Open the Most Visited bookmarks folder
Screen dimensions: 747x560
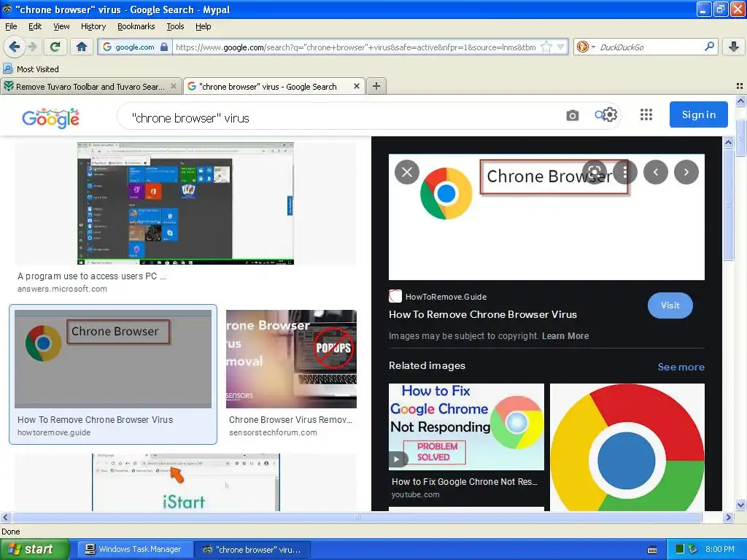click(31, 69)
